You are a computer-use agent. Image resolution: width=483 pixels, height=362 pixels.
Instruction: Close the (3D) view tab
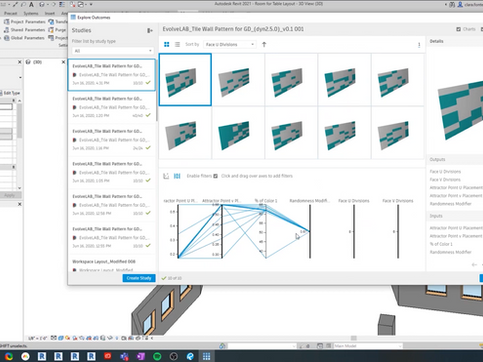63,62
